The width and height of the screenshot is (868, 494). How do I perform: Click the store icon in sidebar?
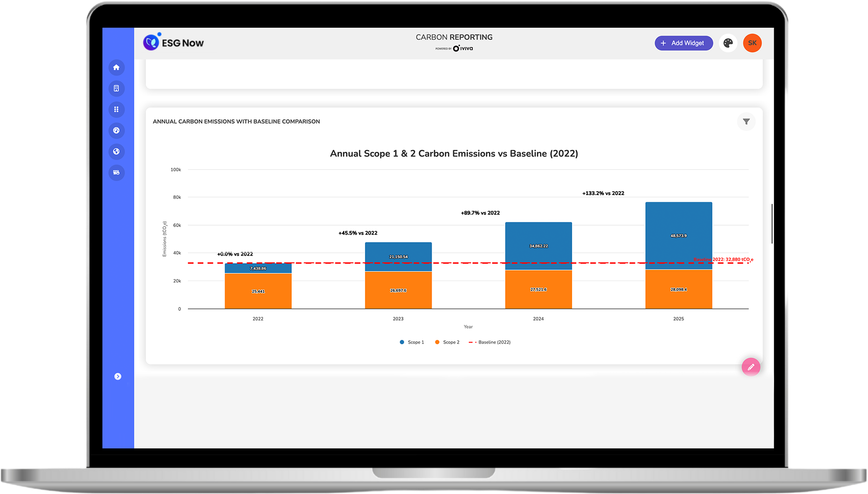116,173
